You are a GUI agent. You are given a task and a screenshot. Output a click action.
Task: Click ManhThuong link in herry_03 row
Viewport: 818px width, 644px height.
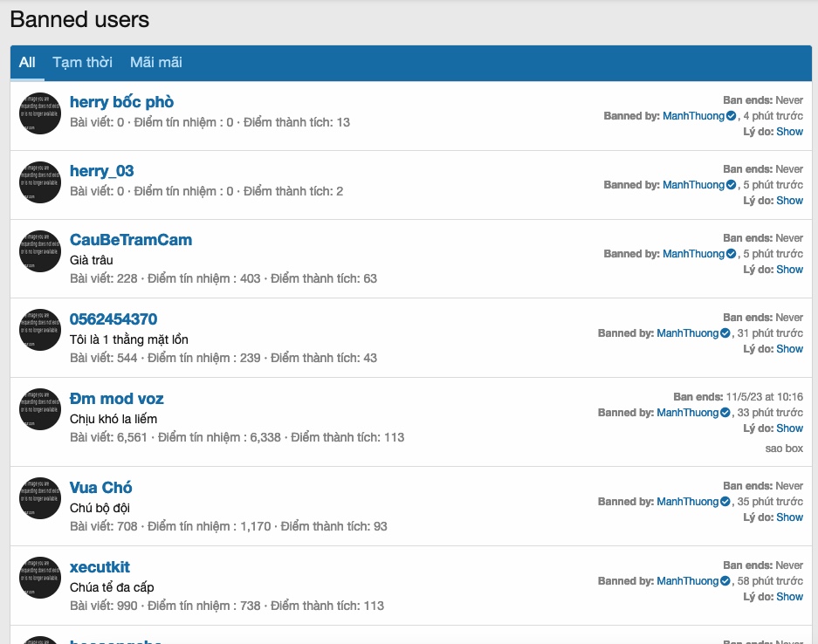click(693, 185)
